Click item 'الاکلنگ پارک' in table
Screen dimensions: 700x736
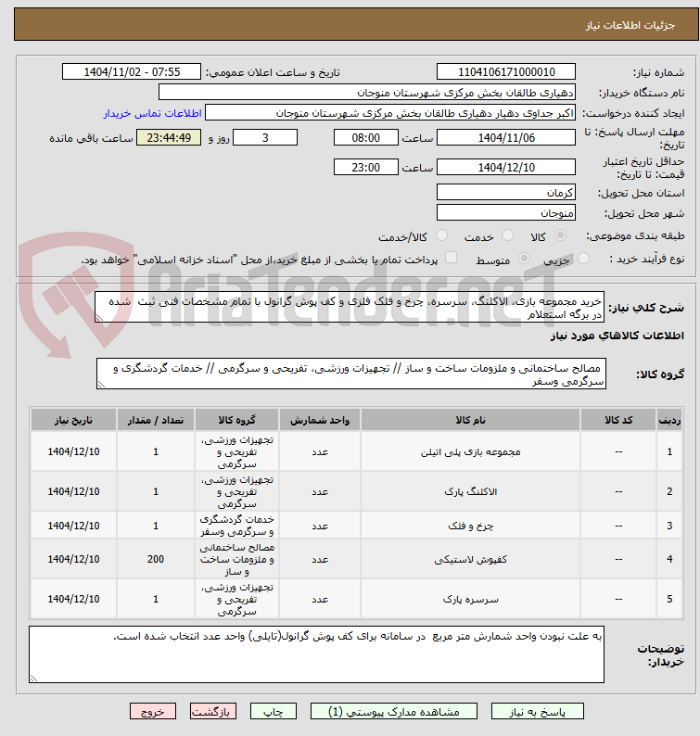[470, 492]
